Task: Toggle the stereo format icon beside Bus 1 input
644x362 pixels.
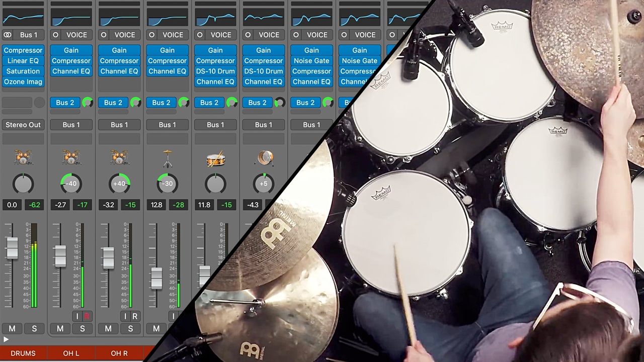Action: click(x=8, y=35)
